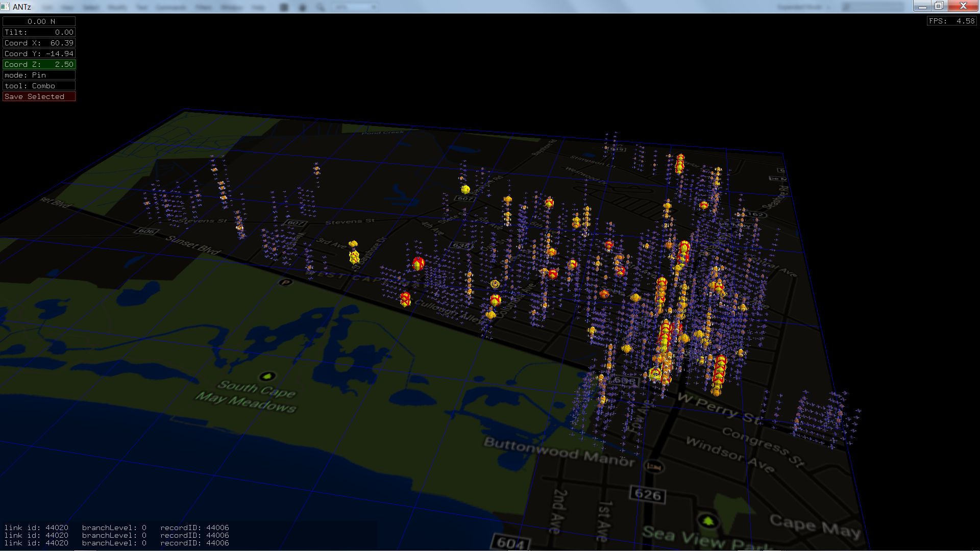Select the highlighted Coord Z field
Viewport: 980px width, 551px height.
pyautogui.click(x=39, y=64)
